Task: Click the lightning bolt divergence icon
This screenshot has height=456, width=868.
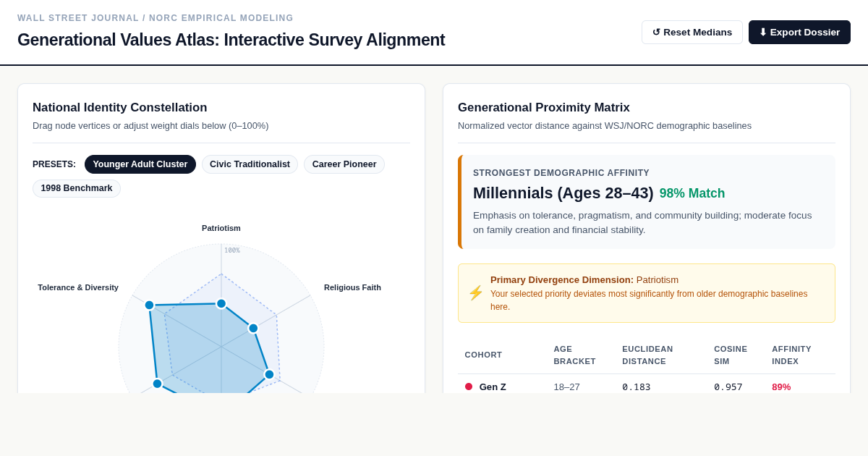Action: (475, 293)
